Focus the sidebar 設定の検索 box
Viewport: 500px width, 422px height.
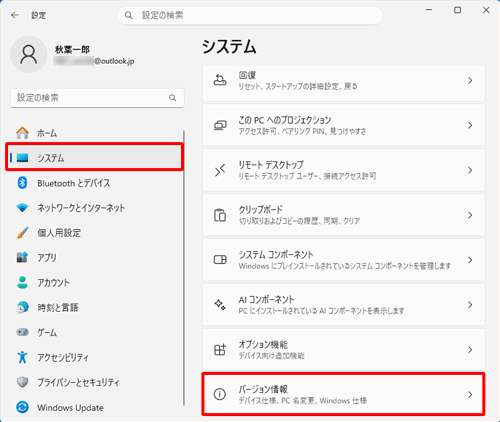[x=97, y=98]
